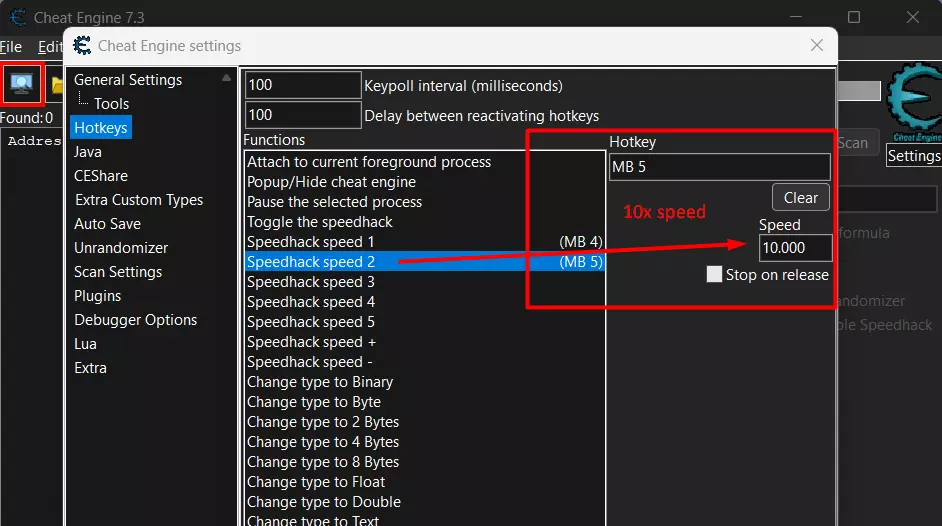
Task: Open the process list computer icon
Action: click(x=21, y=83)
